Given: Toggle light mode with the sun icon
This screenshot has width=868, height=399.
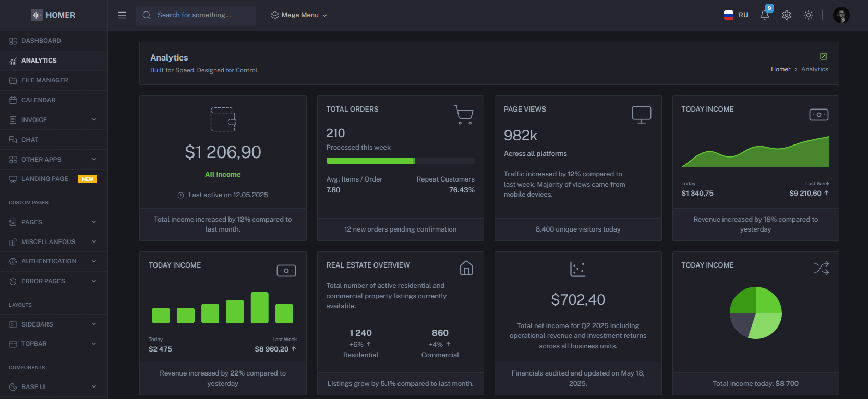Looking at the screenshot, I should click(808, 15).
